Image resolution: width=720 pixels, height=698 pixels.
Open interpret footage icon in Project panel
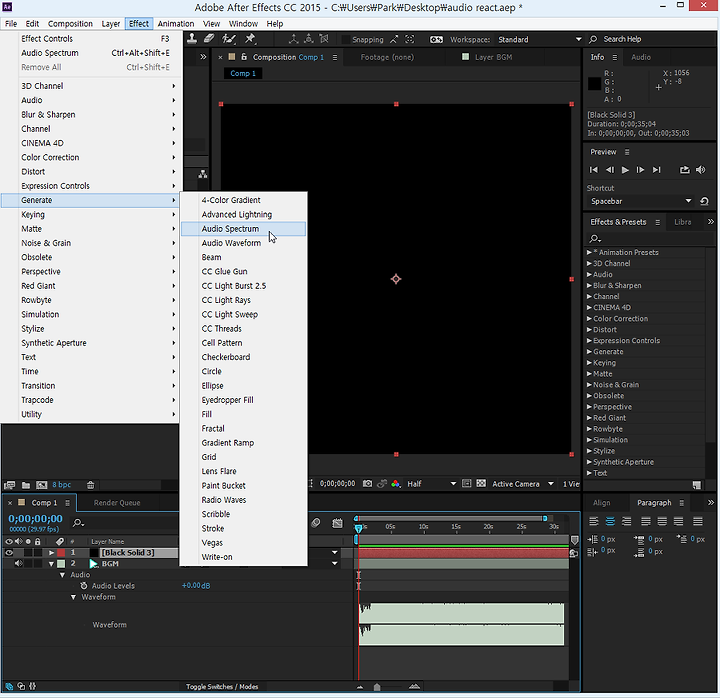click(9, 485)
